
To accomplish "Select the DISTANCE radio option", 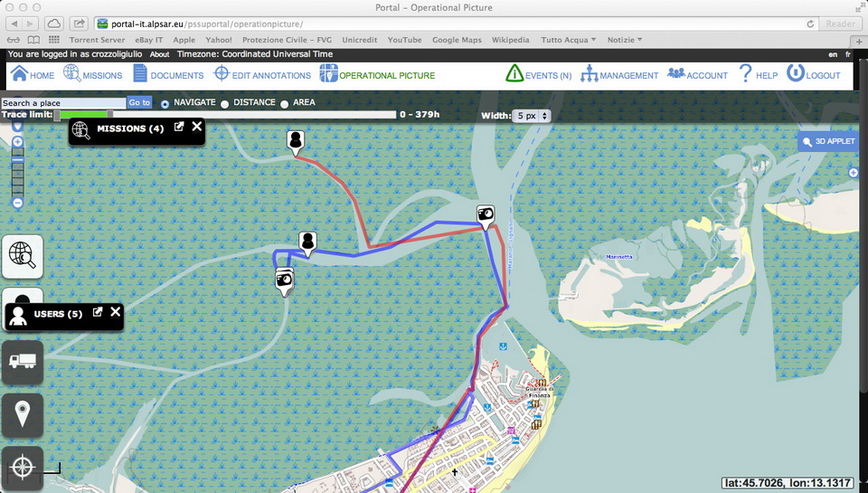I will coord(225,104).
